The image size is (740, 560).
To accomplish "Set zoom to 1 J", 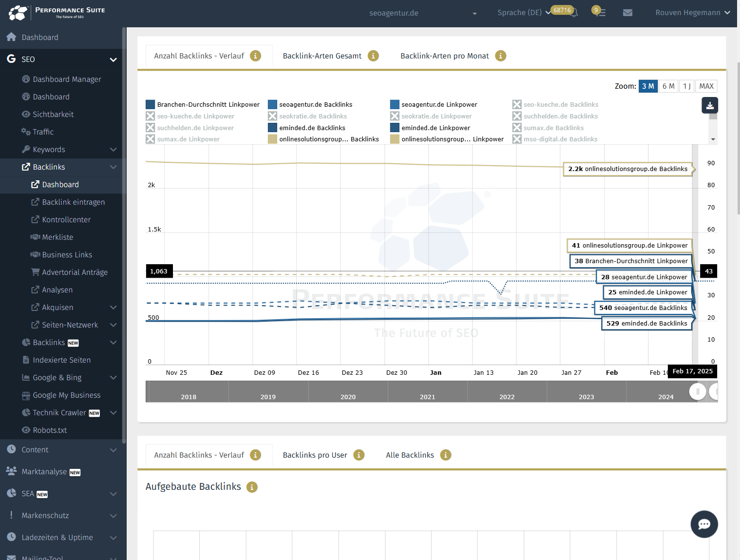I will point(686,86).
